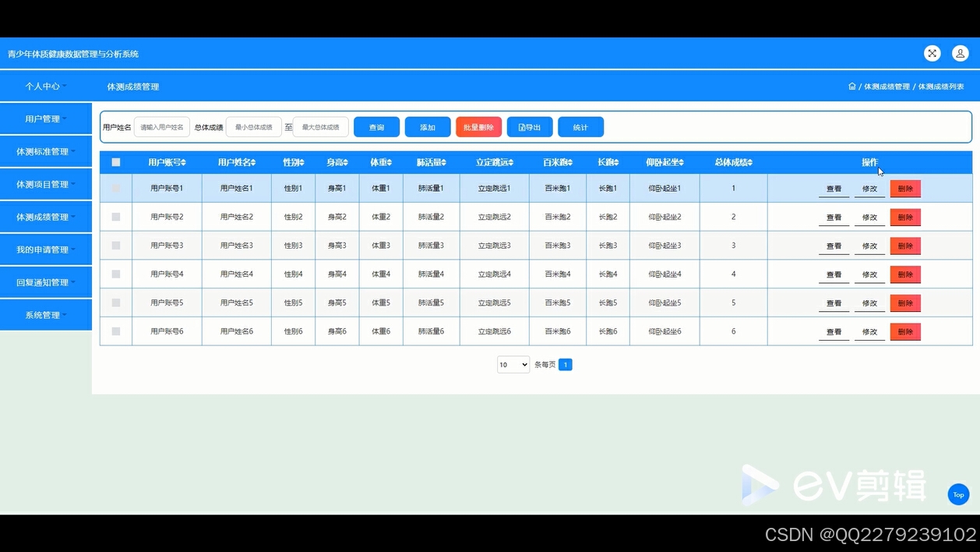This screenshot has width=980, height=552.
Task: Open the user profile icon at top right
Action: 960,53
